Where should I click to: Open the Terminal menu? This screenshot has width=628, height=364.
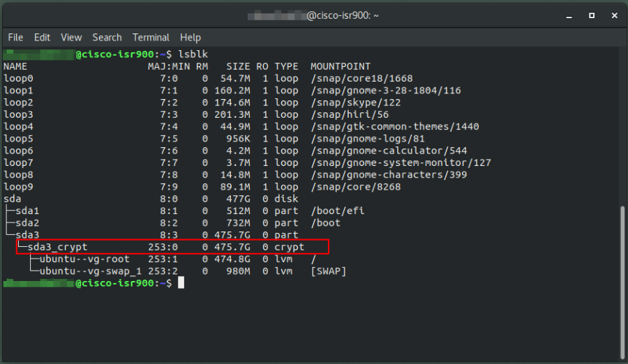click(x=151, y=37)
